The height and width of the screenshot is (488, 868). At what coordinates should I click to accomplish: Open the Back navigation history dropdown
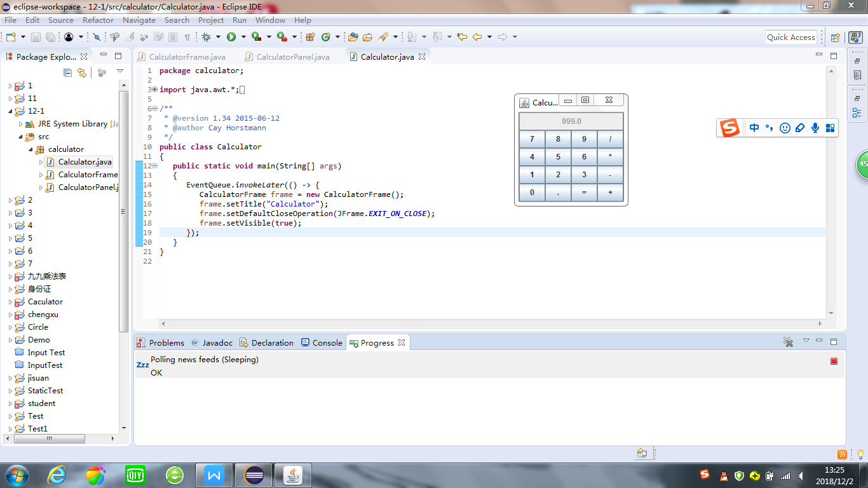pos(489,37)
